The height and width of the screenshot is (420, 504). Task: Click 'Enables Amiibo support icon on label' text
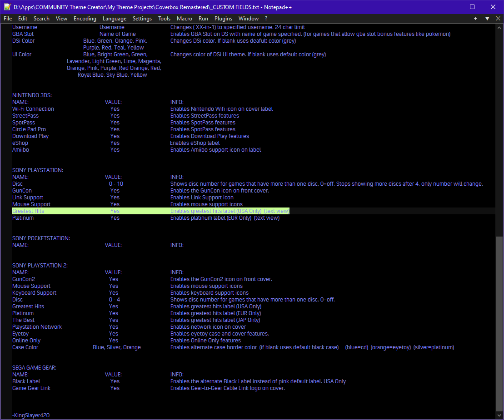pos(215,150)
